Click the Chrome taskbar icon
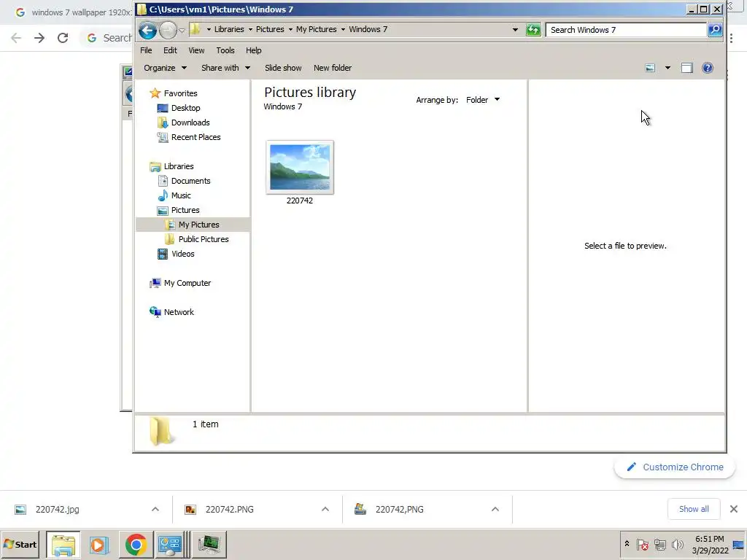The image size is (747, 560). (136, 545)
